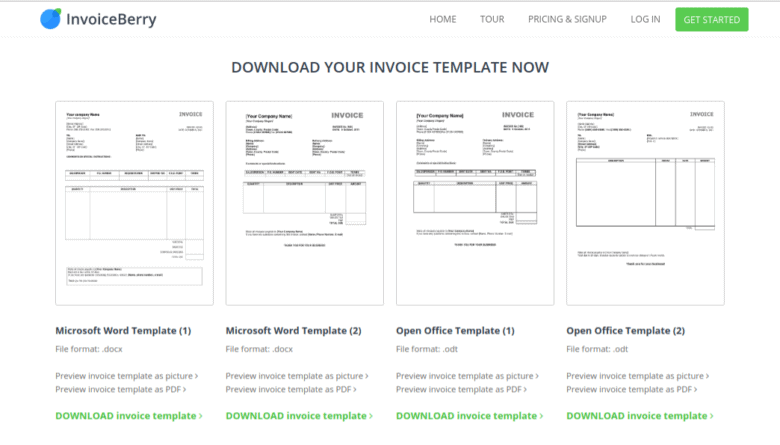The width and height of the screenshot is (780, 445).
Task: Open the HOME menu item
Action: (x=443, y=19)
